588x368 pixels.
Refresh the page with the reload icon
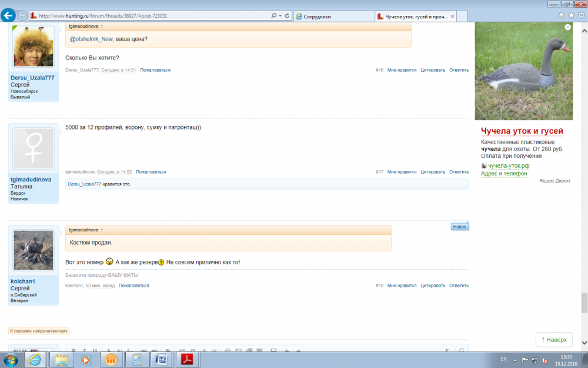[287, 16]
